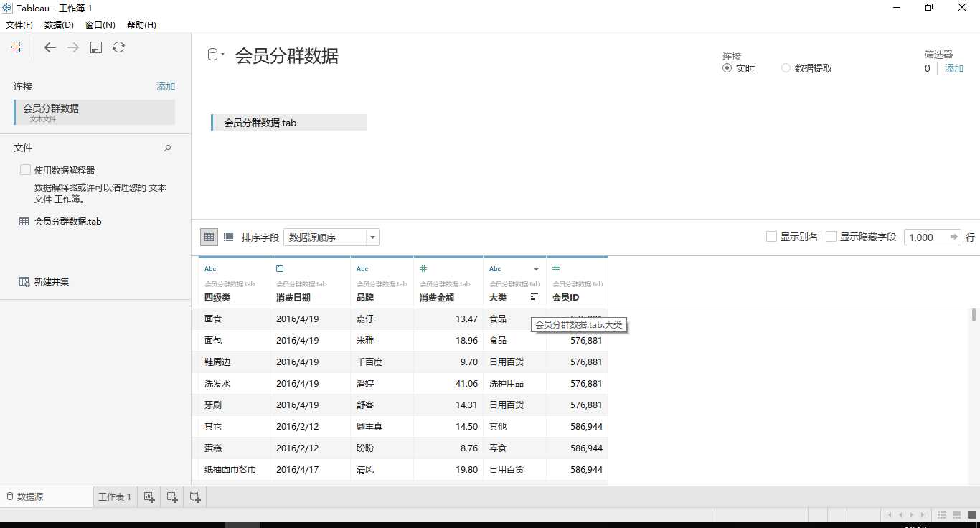Click the new story tab icon
The width and height of the screenshot is (980, 528).
click(195, 496)
